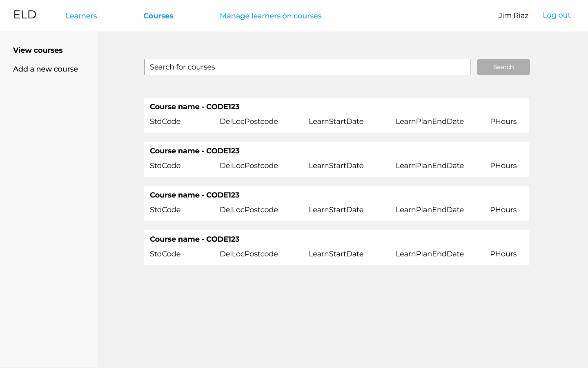Open the fourth course's name heading

point(194,239)
